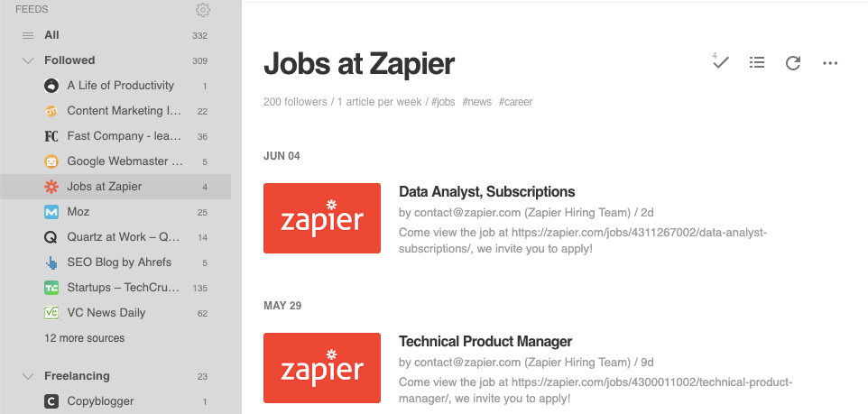The width and height of the screenshot is (868, 414).
Task: Click the Zapier thumbnail for Data Analyst
Action: pyautogui.click(x=321, y=218)
